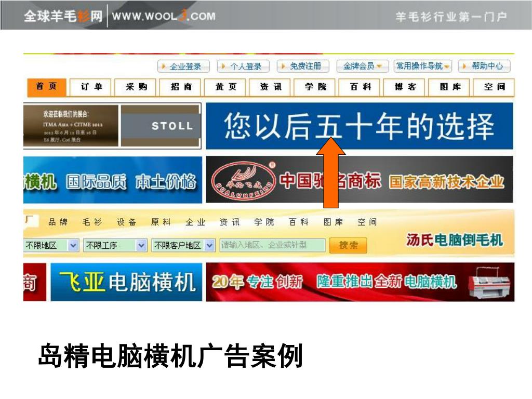Focus the 请输入地区、企业或针型 search field
Screen dimensions: 532x399
[x=272, y=245]
